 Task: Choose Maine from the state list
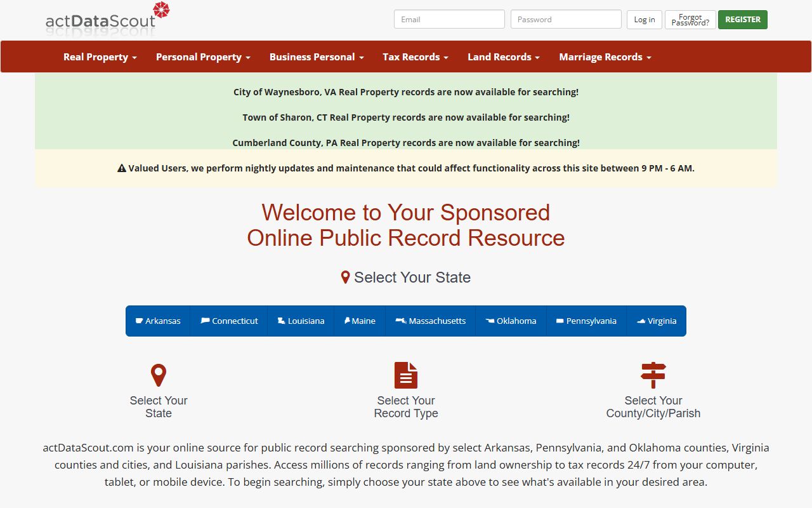pyautogui.click(x=360, y=321)
